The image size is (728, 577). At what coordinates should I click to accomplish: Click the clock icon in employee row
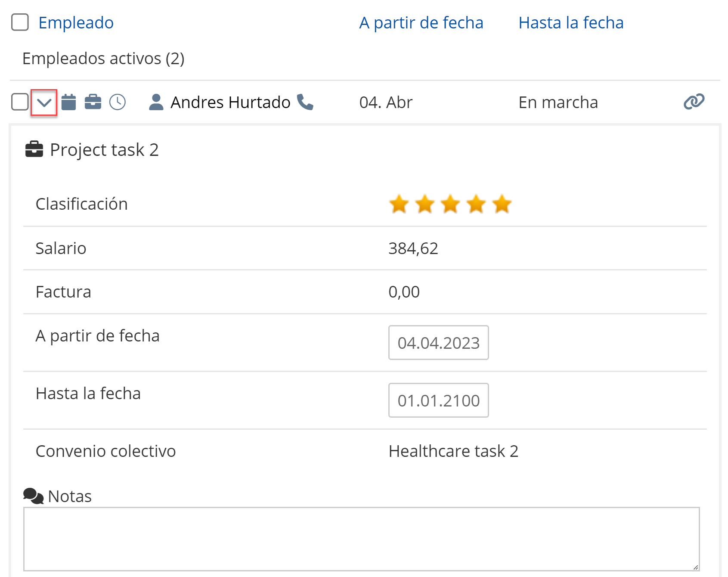(x=118, y=102)
